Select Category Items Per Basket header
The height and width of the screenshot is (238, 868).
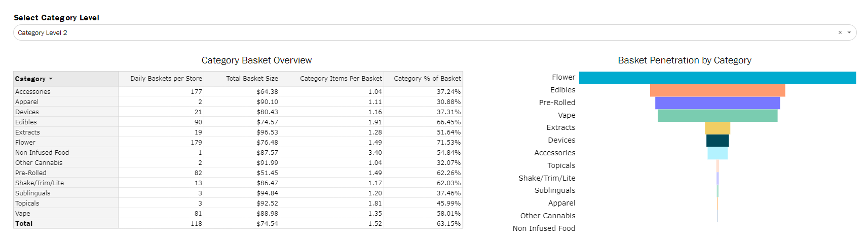point(341,79)
